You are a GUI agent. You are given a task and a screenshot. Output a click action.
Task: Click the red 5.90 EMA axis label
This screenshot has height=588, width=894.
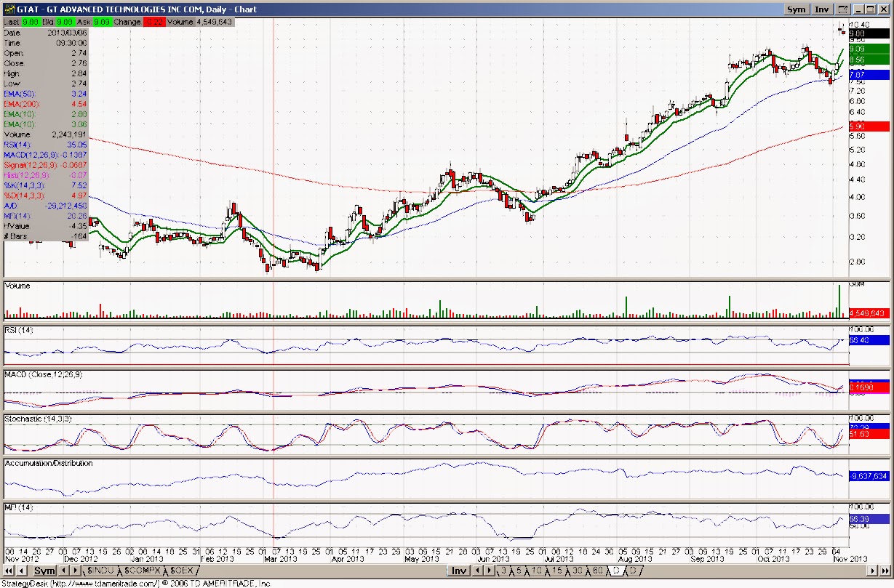click(870, 126)
